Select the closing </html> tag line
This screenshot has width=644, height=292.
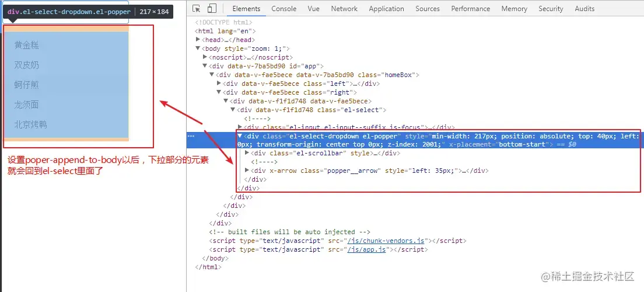pos(208,267)
